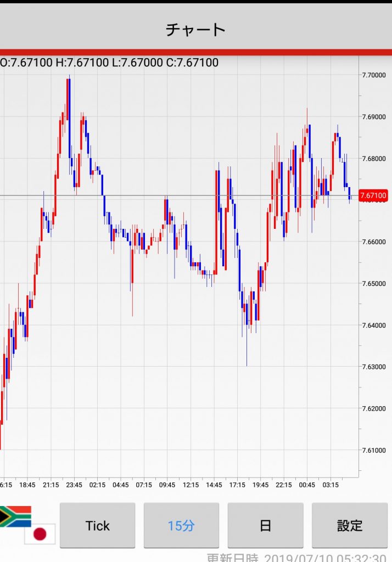Select the 14:45 time axis label
The width and height of the screenshot is (392, 562).
(214, 485)
